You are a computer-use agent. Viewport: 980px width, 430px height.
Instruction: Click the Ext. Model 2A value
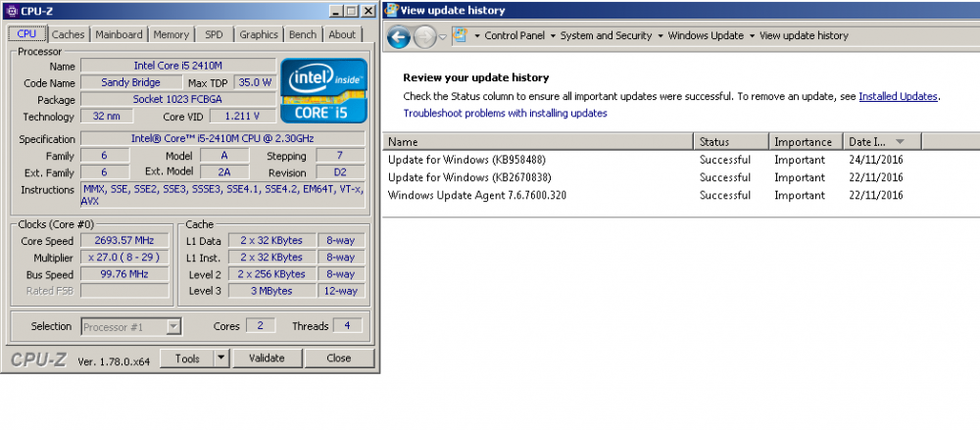click(x=224, y=171)
